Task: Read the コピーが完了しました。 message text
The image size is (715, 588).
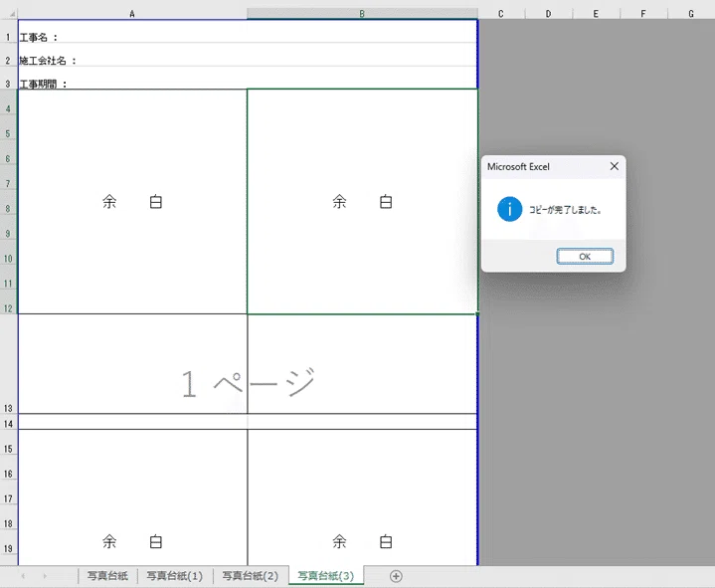Action: pyautogui.click(x=566, y=210)
